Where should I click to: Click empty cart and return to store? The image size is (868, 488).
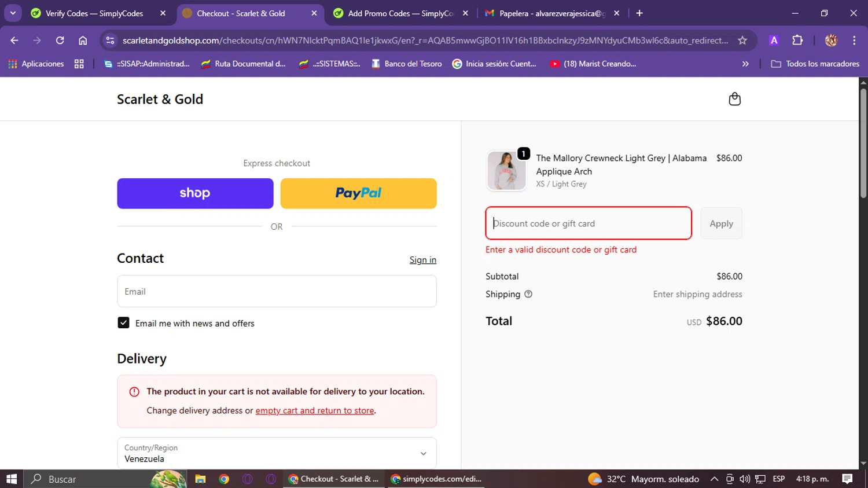click(x=315, y=410)
